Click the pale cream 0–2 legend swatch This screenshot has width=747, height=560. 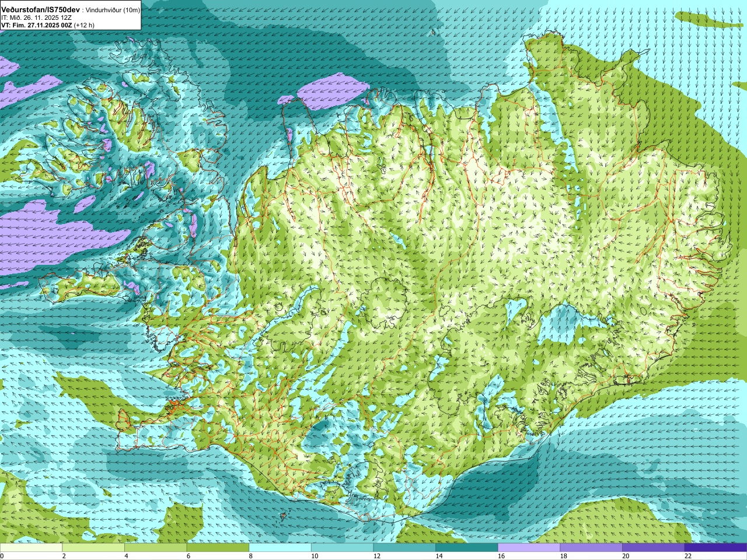coord(31,548)
